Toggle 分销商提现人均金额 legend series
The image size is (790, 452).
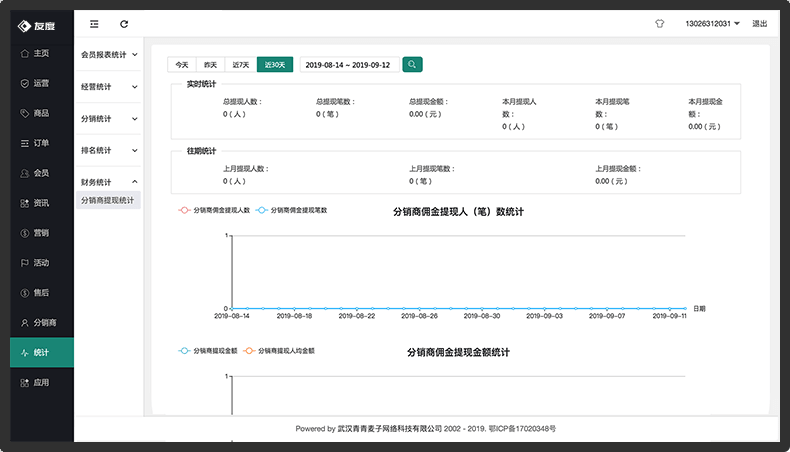click(x=279, y=351)
